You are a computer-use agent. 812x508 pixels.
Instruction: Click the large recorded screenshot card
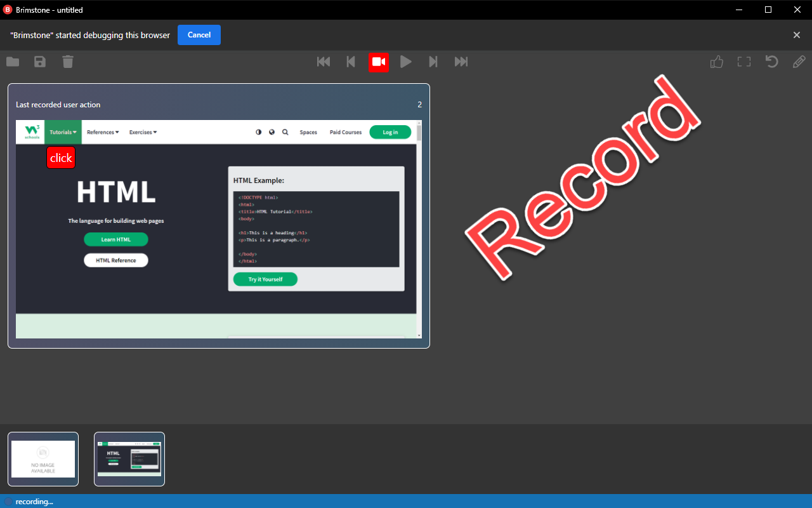tap(219, 216)
